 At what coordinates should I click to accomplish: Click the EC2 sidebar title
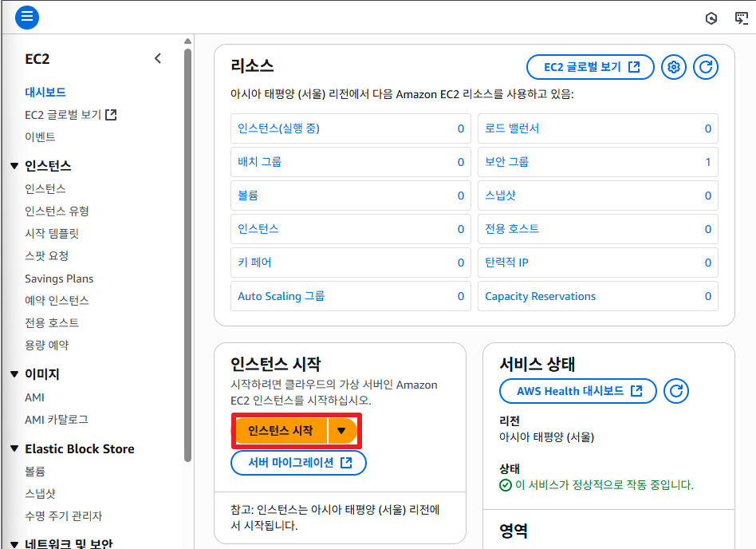pyautogui.click(x=37, y=59)
